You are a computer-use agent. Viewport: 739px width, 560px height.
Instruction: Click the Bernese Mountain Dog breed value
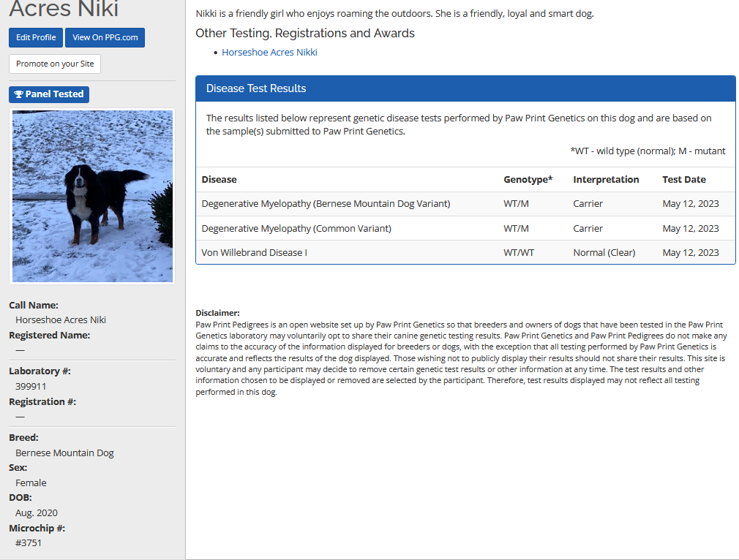tap(64, 453)
